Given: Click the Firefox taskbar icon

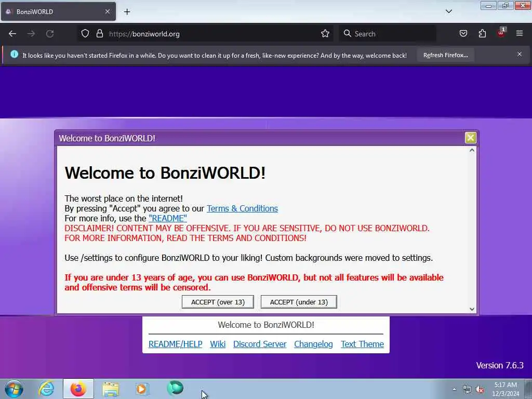Looking at the screenshot, I should [78, 389].
